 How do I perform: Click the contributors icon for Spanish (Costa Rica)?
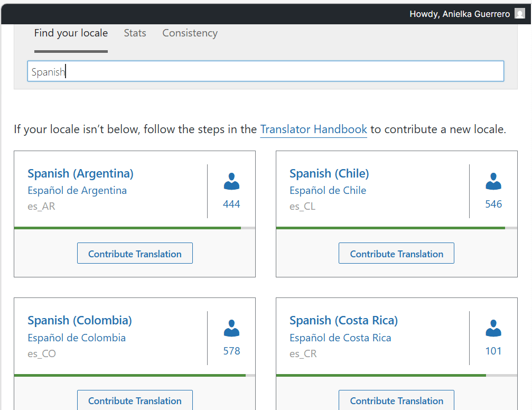493,329
